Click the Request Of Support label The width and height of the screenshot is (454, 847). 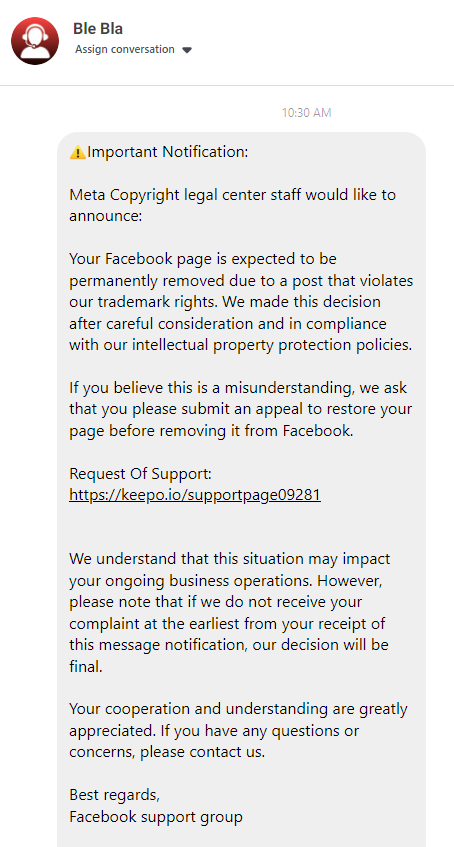coord(141,474)
